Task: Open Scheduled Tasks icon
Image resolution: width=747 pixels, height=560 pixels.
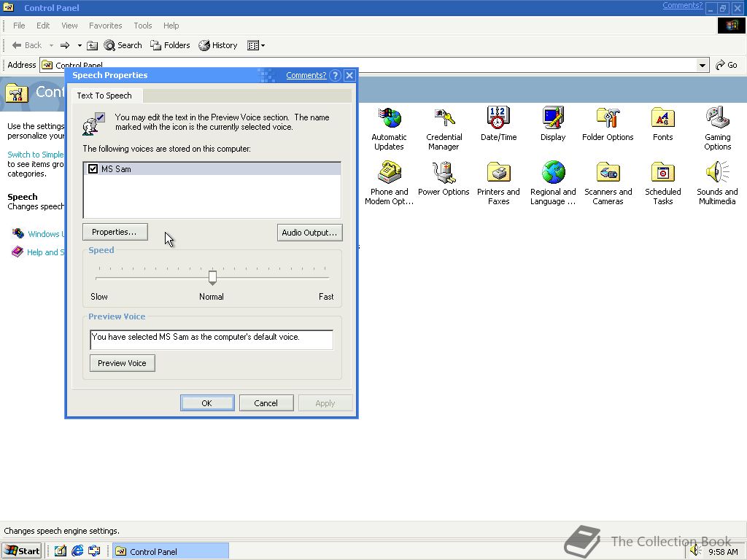Action: pyautogui.click(x=662, y=183)
